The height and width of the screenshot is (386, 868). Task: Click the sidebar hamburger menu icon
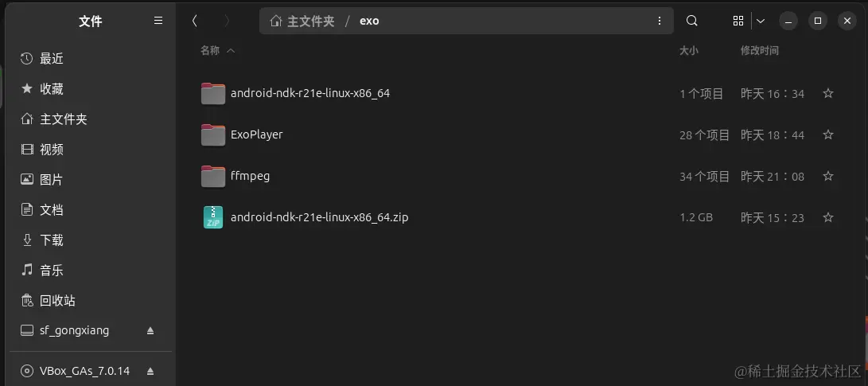[158, 21]
